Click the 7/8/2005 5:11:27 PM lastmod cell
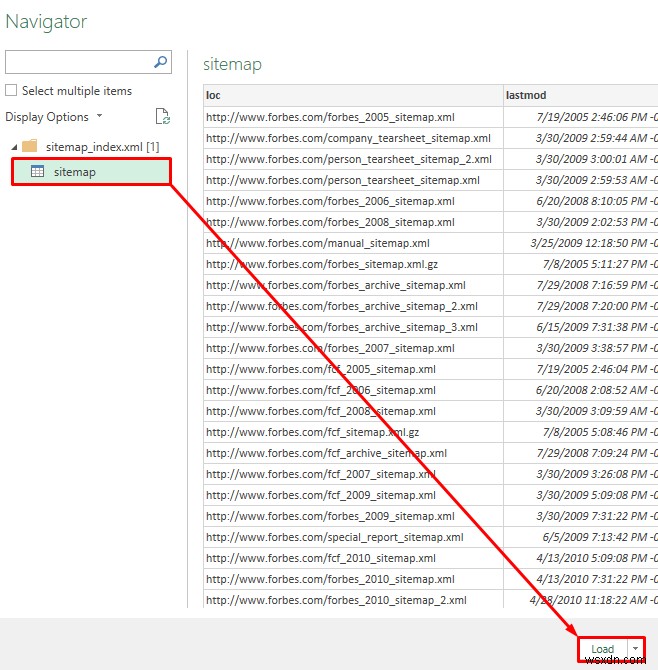Screen dimensions: 658x670 tap(581, 264)
